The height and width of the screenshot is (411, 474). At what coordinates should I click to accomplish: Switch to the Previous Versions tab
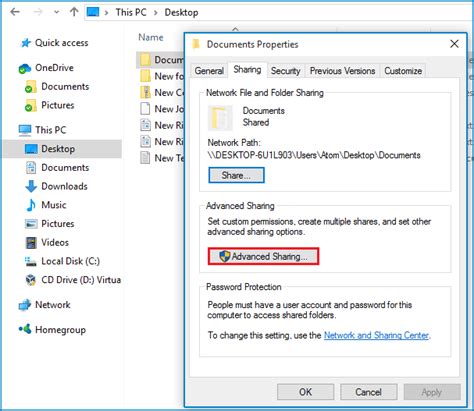(342, 71)
